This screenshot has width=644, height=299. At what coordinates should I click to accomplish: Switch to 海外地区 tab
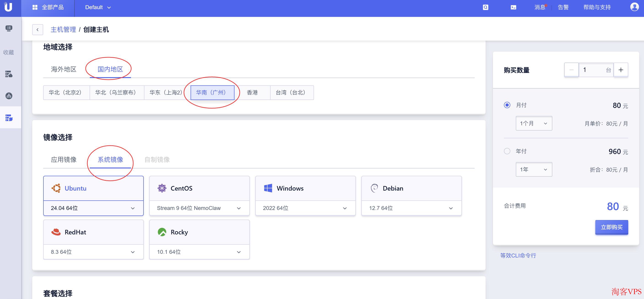(64, 69)
